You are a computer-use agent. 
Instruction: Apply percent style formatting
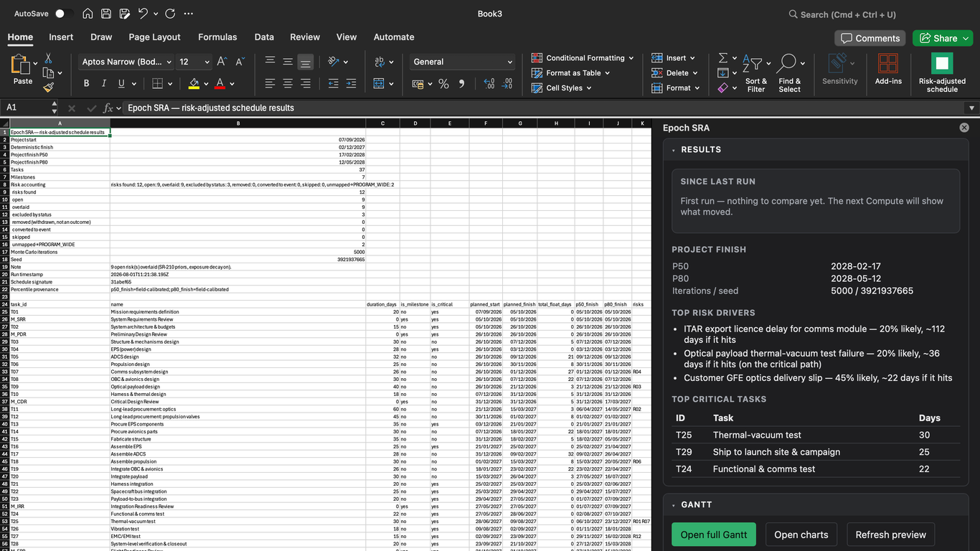pyautogui.click(x=443, y=84)
